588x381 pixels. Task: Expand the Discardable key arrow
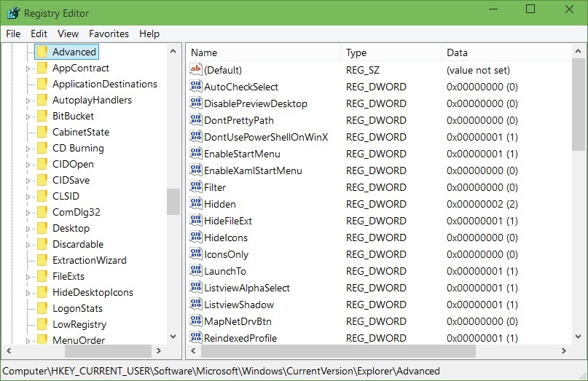tap(28, 245)
